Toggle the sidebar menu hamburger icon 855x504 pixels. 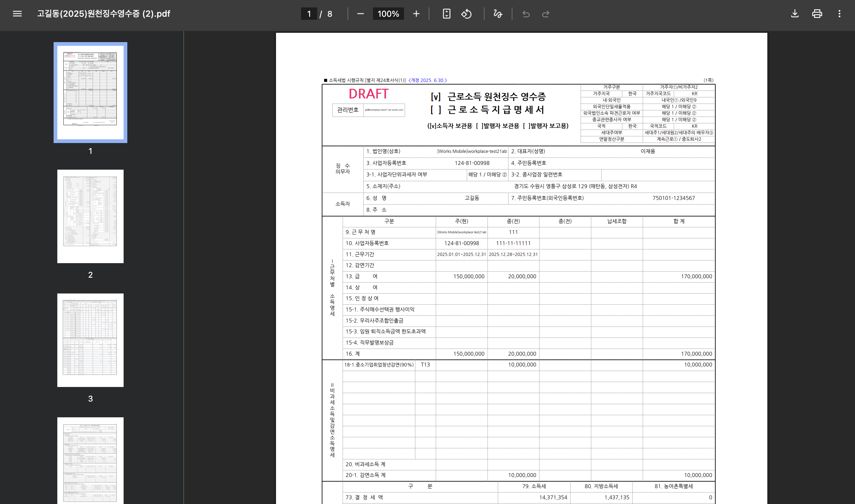[17, 14]
